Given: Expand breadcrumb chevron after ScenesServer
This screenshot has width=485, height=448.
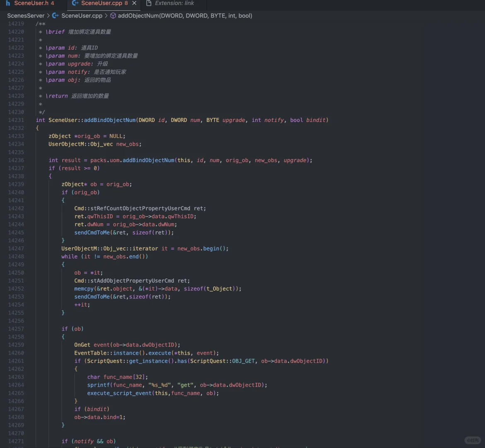Looking at the screenshot, I should (48, 15).
